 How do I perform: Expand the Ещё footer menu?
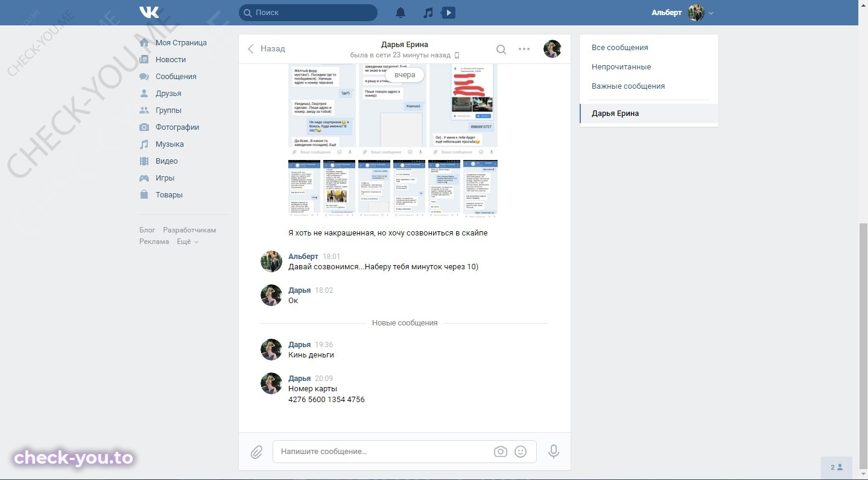click(187, 242)
